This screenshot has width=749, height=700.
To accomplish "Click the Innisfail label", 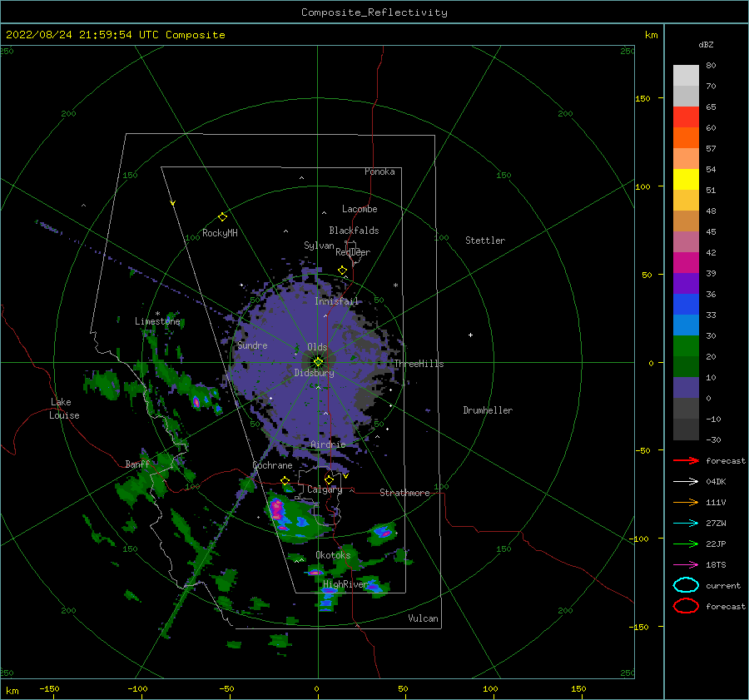I will (x=336, y=301).
